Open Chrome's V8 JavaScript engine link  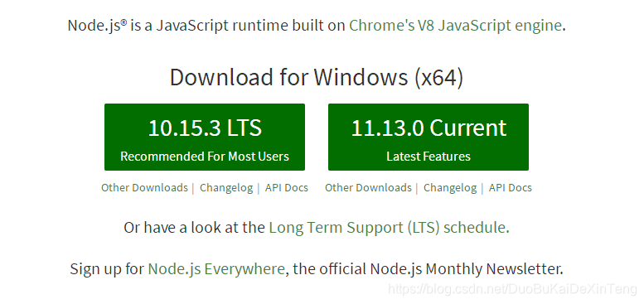(455, 26)
